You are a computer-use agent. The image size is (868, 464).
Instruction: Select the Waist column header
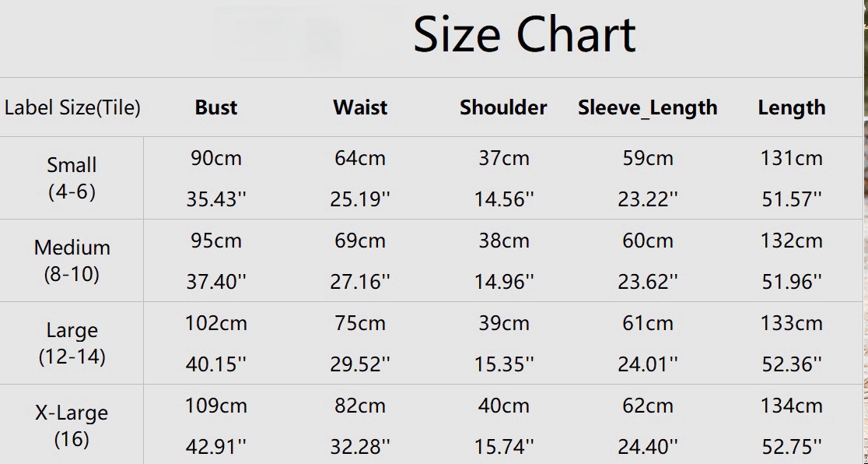pos(360,107)
